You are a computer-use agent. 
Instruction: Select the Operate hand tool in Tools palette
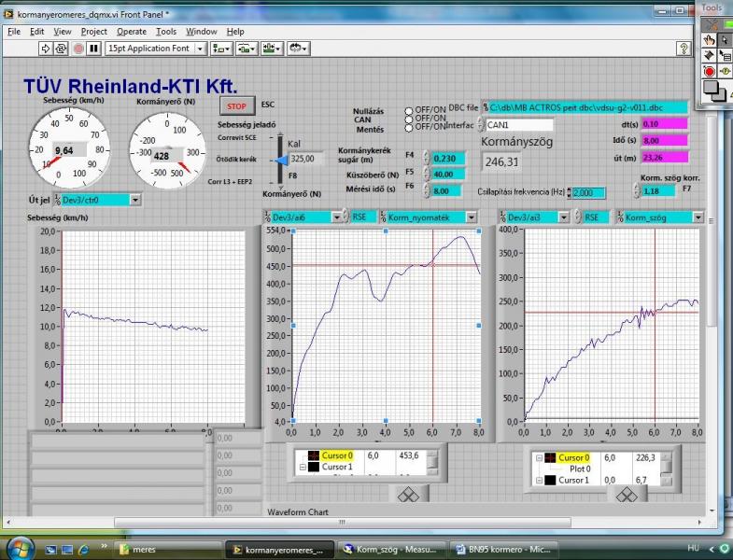[709, 40]
